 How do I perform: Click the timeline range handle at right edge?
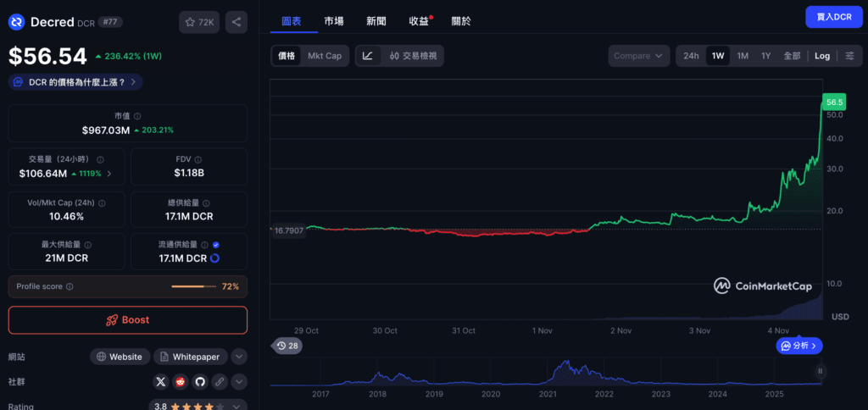pos(820,371)
